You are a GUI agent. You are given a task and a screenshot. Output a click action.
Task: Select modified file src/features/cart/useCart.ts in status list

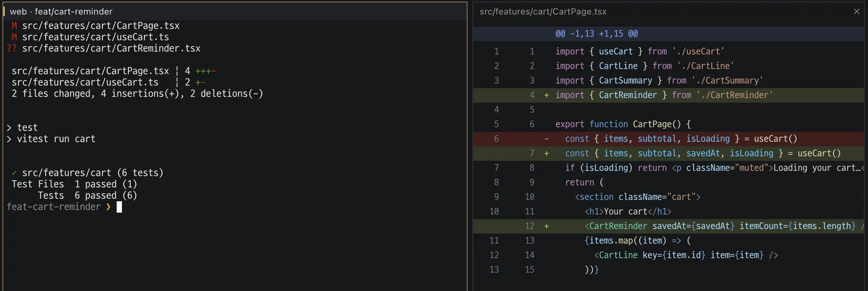click(90, 37)
